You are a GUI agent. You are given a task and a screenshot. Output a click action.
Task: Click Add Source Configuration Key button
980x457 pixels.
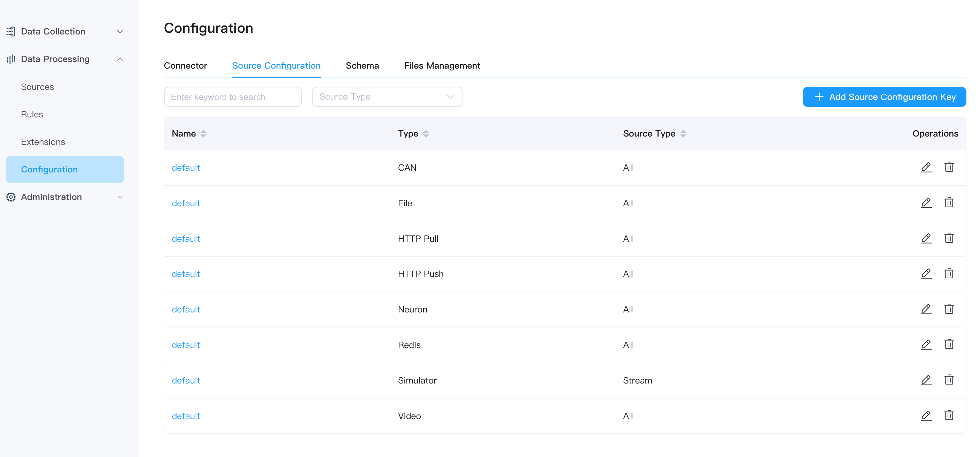[x=884, y=97]
